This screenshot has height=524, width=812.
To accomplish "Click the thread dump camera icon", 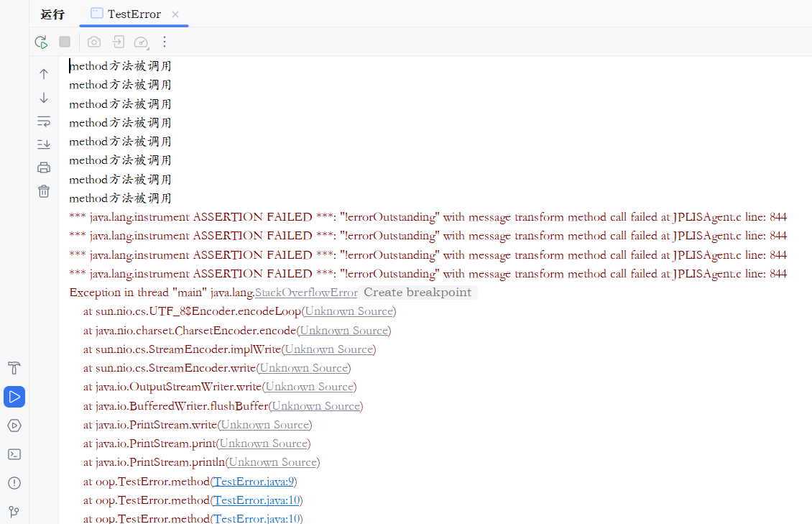I will pos(94,42).
